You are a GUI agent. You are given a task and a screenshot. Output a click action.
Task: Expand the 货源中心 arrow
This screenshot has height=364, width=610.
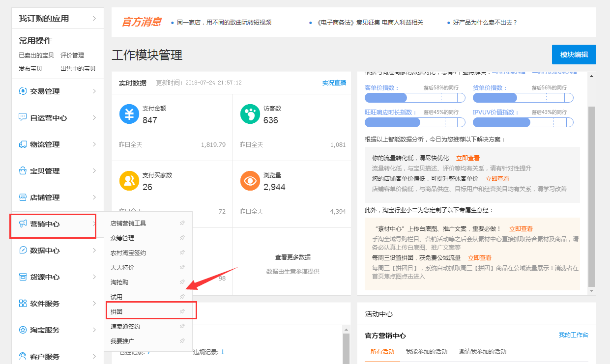[94, 277]
